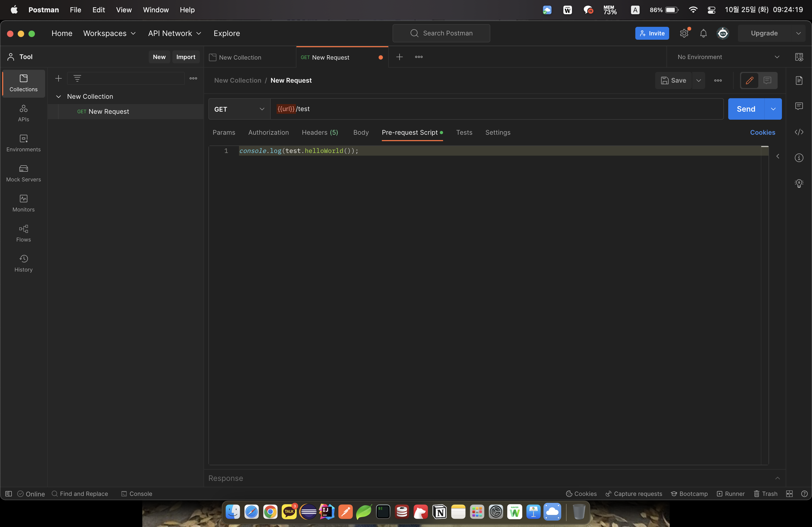Click the Search Postman field
This screenshot has width=812, height=527.
pos(441,33)
